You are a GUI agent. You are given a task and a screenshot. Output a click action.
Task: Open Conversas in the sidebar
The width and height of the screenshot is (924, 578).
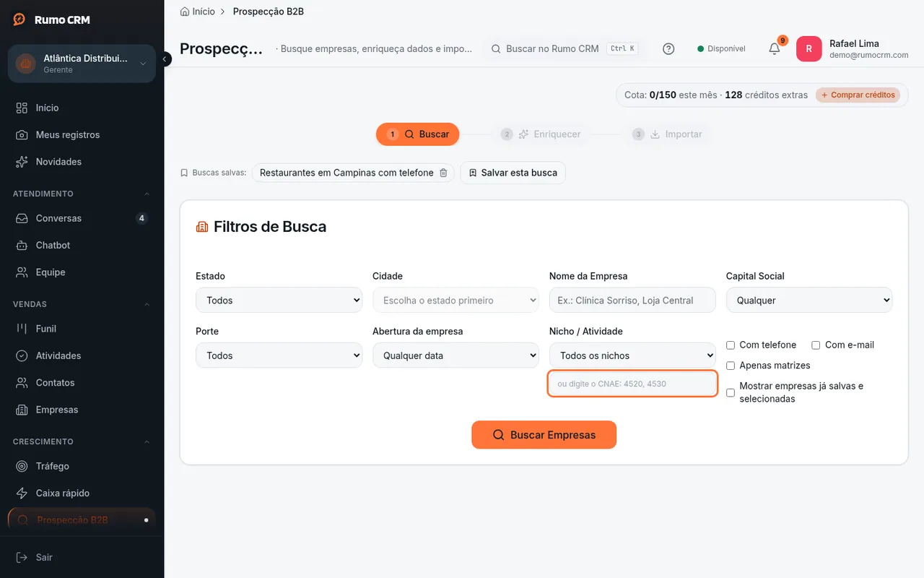(82, 218)
